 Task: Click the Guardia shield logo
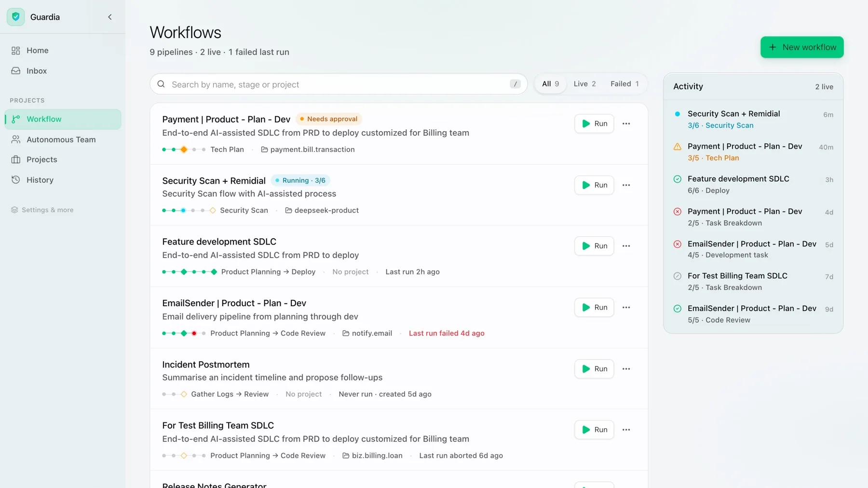tap(15, 17)
